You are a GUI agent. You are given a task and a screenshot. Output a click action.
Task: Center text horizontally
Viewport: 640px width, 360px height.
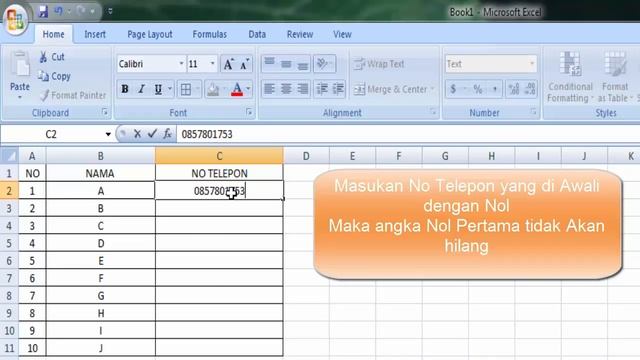click(286, 89)
